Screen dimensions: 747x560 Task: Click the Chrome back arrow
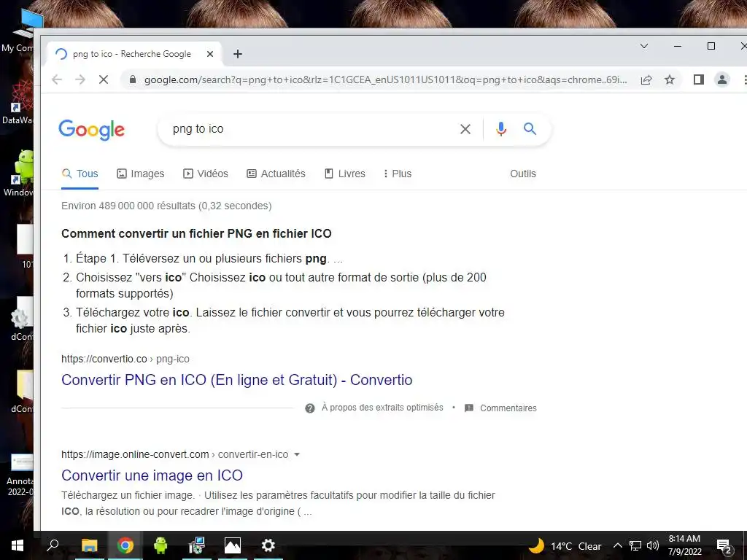57,79
